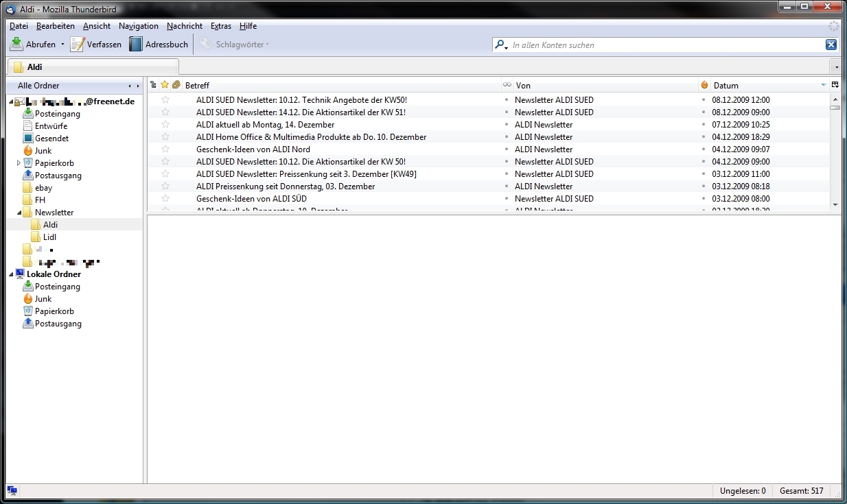This screenshot has height=504, width=847.
Task: Click the thread column header icon
Action: click(154, 85)
